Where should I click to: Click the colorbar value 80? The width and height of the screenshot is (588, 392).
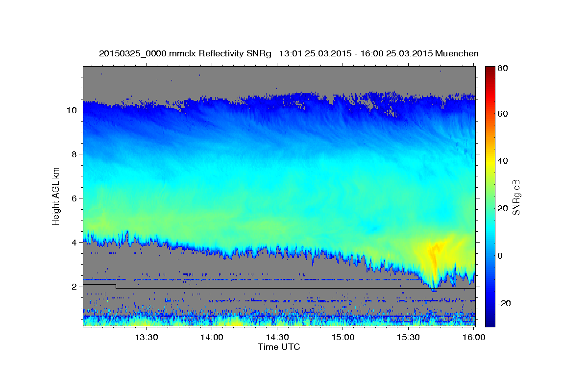(503, 69)
